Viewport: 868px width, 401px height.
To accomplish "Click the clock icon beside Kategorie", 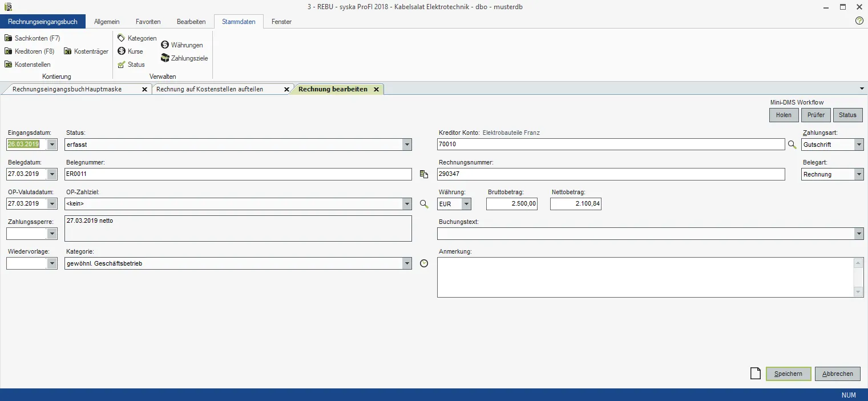I will tap(424, 263).
